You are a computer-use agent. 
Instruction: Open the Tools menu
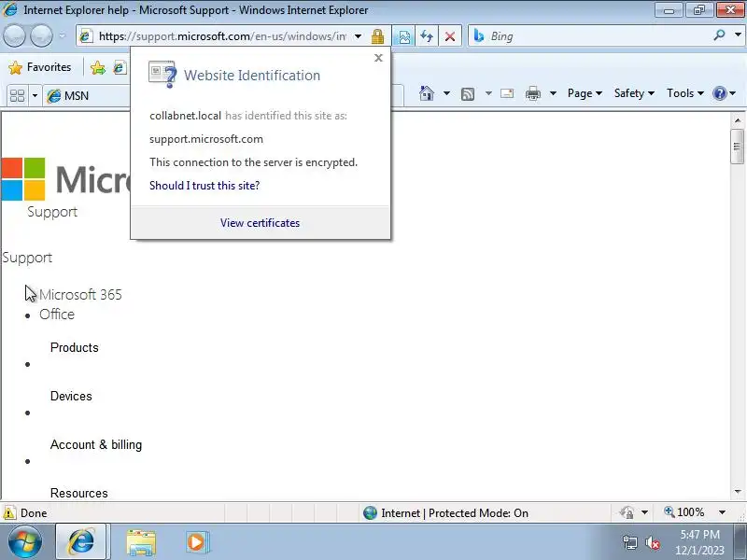[x=685, y=93]
